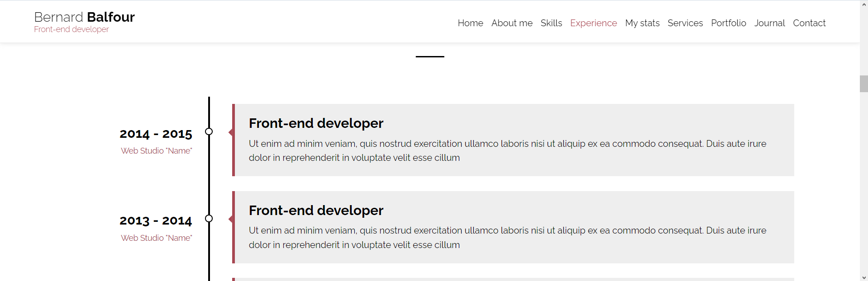Open My stats from the navigation

point(642,23)
